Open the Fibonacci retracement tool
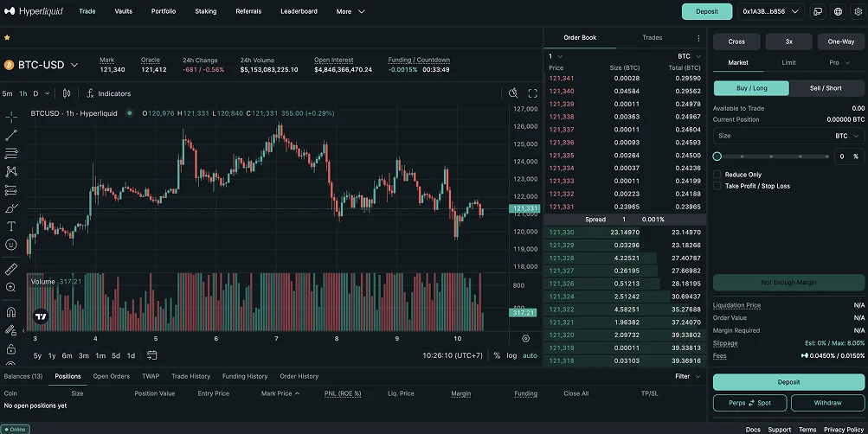This screenshot has height=434, width=868. click(11, 153)
